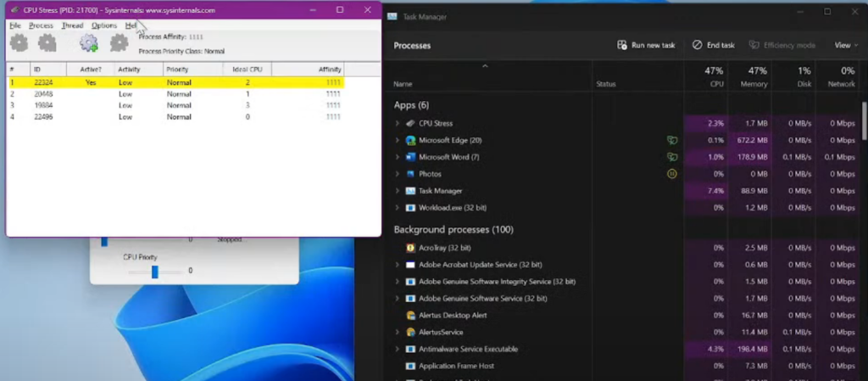Select thread row with ID 22324
868x381 pixels.
coord(176,82)
